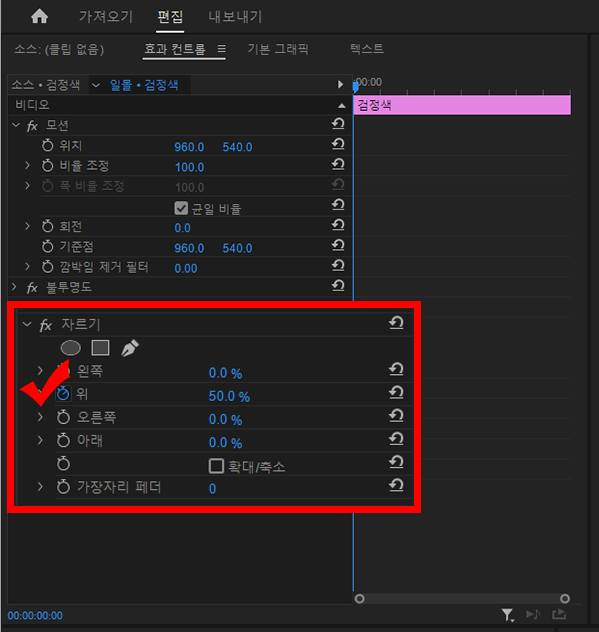Expand the 불투명도 effect group

[x=15, y=287]
